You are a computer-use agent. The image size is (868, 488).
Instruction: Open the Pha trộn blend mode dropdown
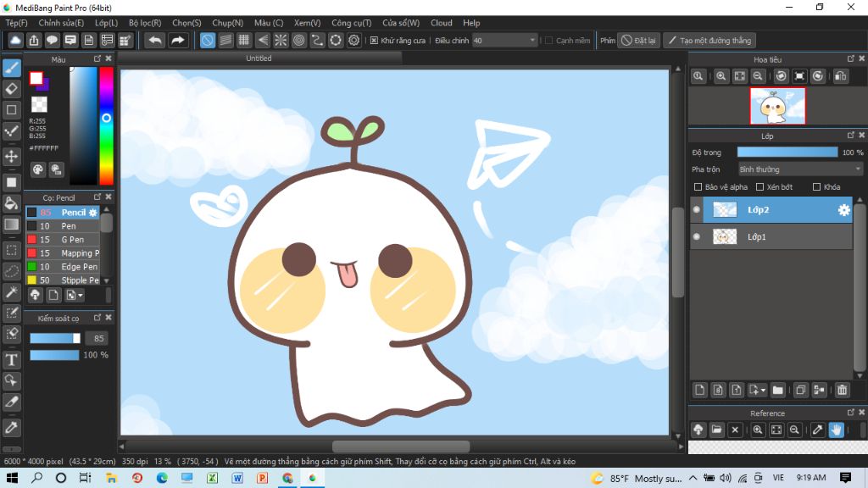tap(800, 169)
